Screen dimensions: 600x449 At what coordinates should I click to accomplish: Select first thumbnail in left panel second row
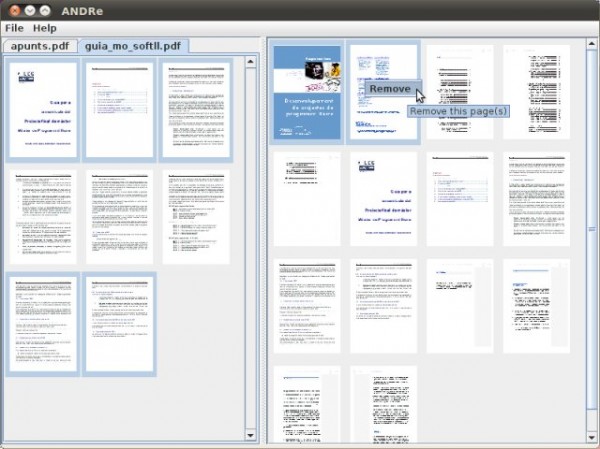point(43,217)
